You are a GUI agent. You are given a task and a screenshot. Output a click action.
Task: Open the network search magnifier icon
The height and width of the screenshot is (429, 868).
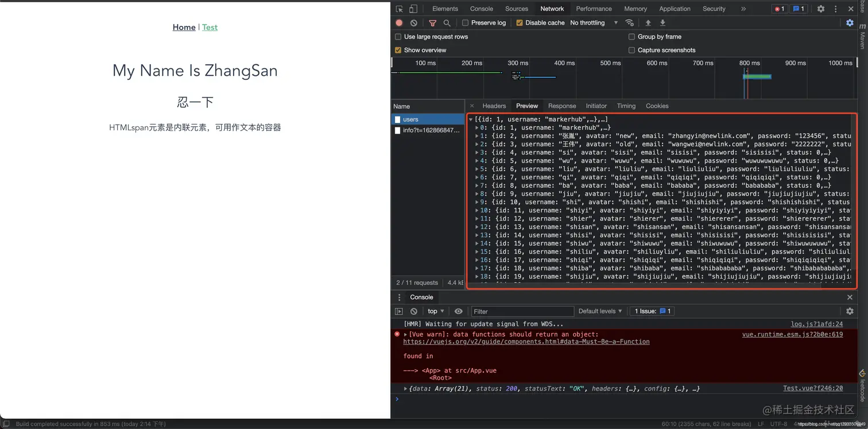click(x=447, y=23)
